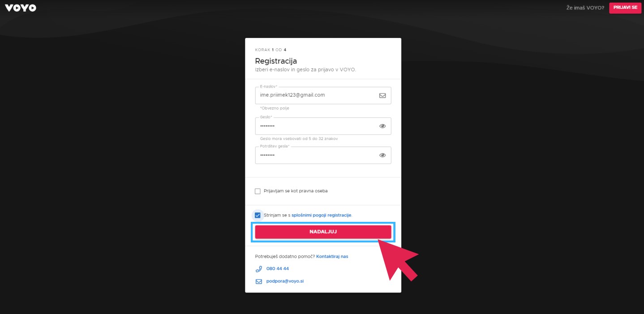The image size is (644, 314).
Task: Focus the E-naslov email input field
Action: click(x=313, y=95)
